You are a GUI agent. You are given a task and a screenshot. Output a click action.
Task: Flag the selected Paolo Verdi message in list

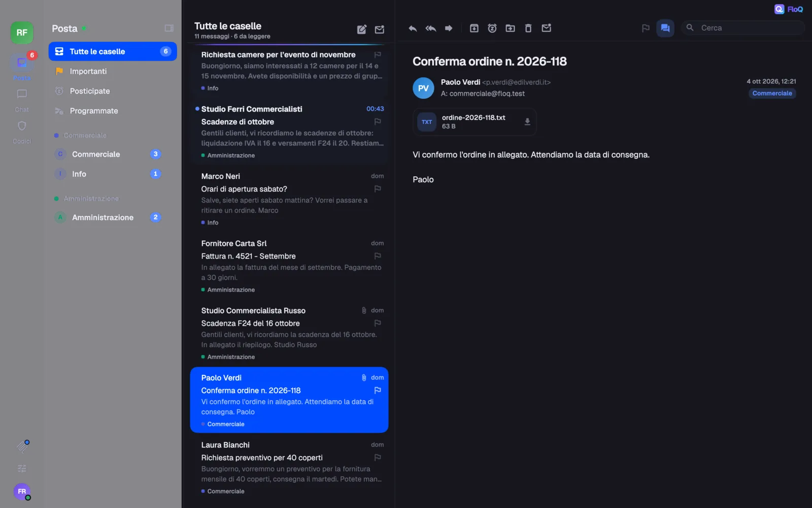[x=378, y=390]
